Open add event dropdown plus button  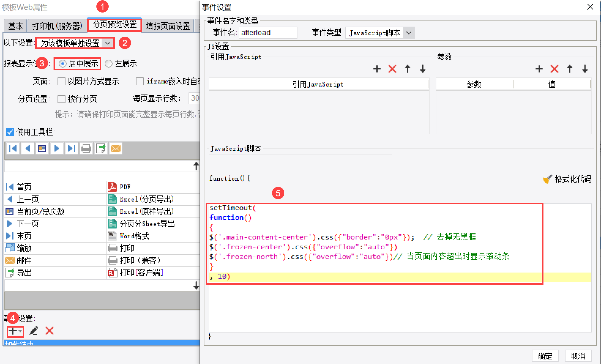coord(15,331)
